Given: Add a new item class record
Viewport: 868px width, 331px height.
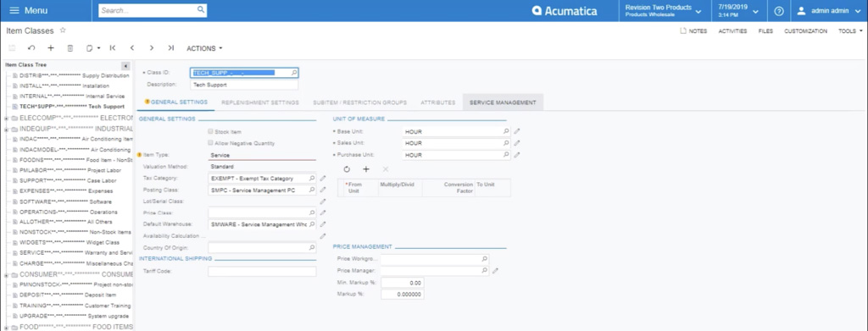Looking at the screenshot, I should tap(50, 48).
